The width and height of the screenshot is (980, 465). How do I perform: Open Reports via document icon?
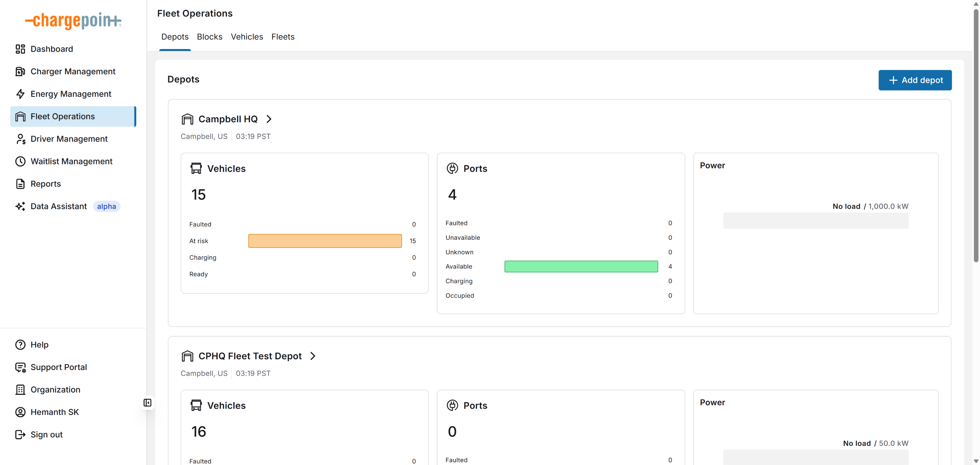20,184
